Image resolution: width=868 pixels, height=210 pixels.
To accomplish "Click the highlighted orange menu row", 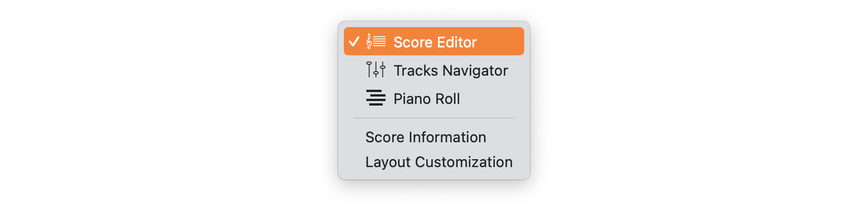I will (434, 42).
